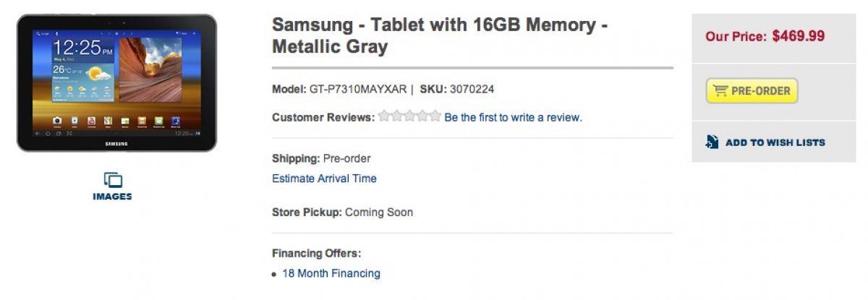Click the $469.99 price
Image resolution: width=868 pixels, height=300 pixels.
tap(799, 35)
